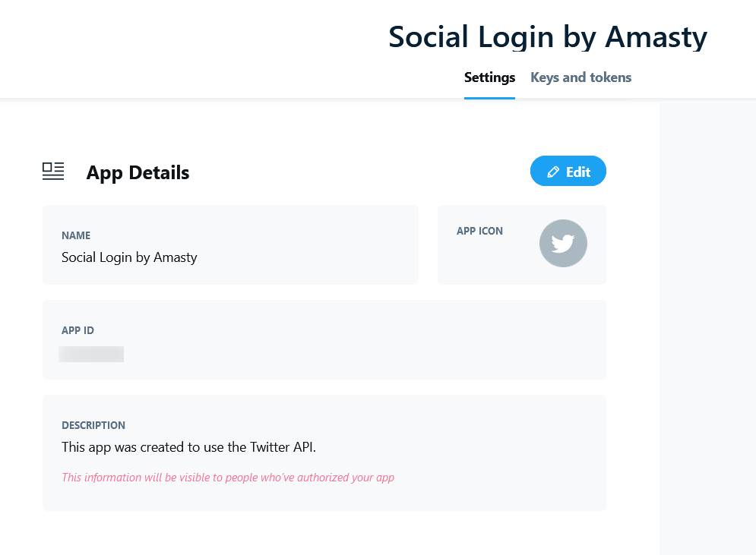Image resolution: width=756 pixels, height=555 pixels.
Task: Click the Twitter API description text
Action: click(x=188, y=447)
